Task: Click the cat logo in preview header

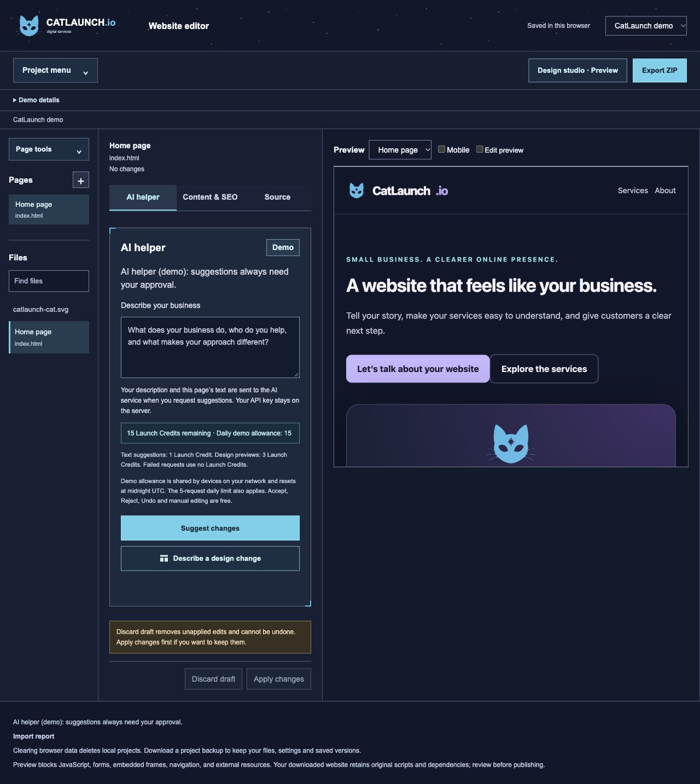Action: point(357,190)
